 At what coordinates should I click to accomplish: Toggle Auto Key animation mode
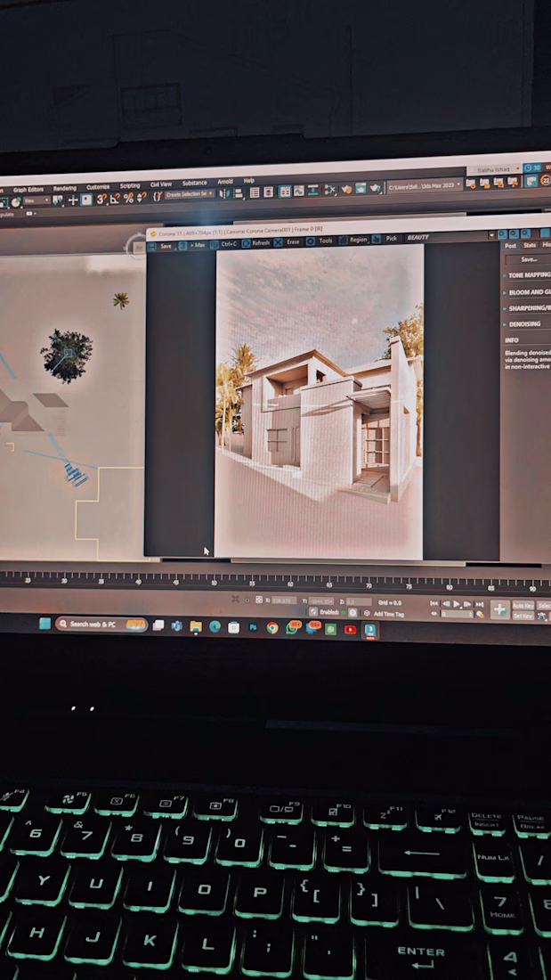pos(523,605)
